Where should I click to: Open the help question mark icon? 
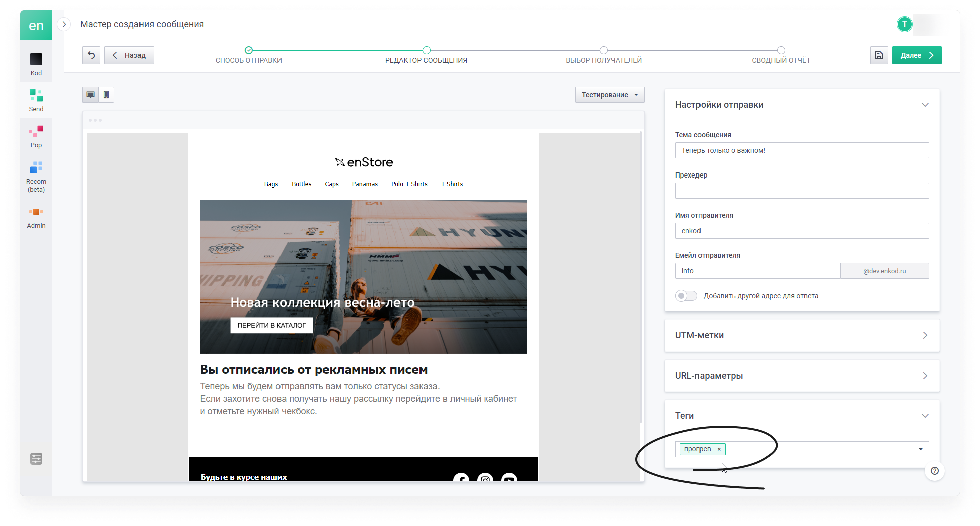pos(935,471)
